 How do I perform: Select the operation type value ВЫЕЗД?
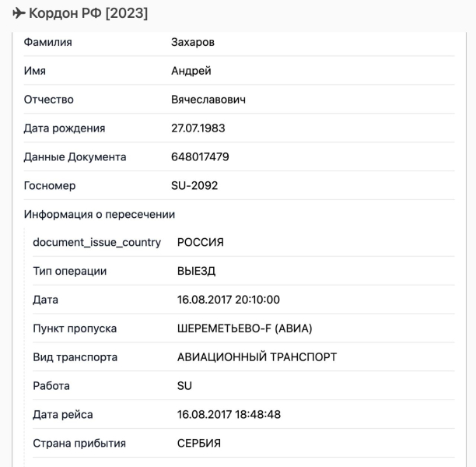click(197, 271)
